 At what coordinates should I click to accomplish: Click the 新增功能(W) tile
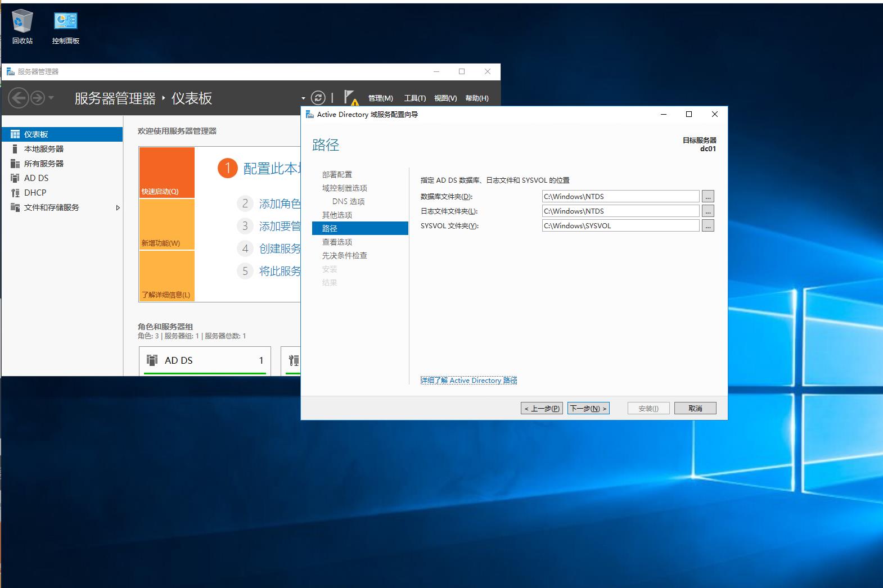pos(167,224)
